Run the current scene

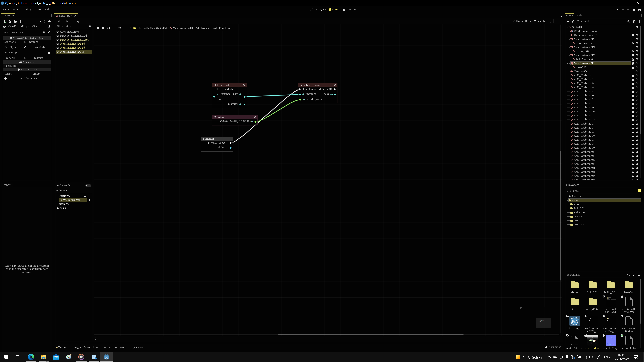coord(634,10)
